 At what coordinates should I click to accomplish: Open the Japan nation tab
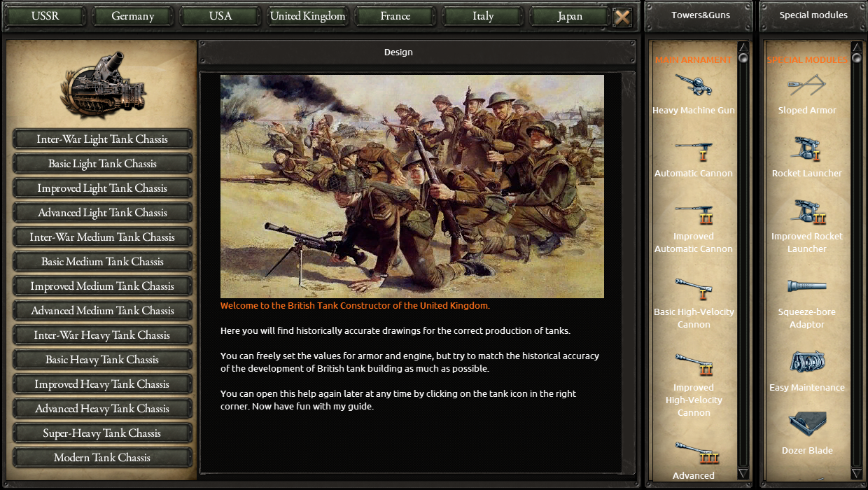(570, 16)
